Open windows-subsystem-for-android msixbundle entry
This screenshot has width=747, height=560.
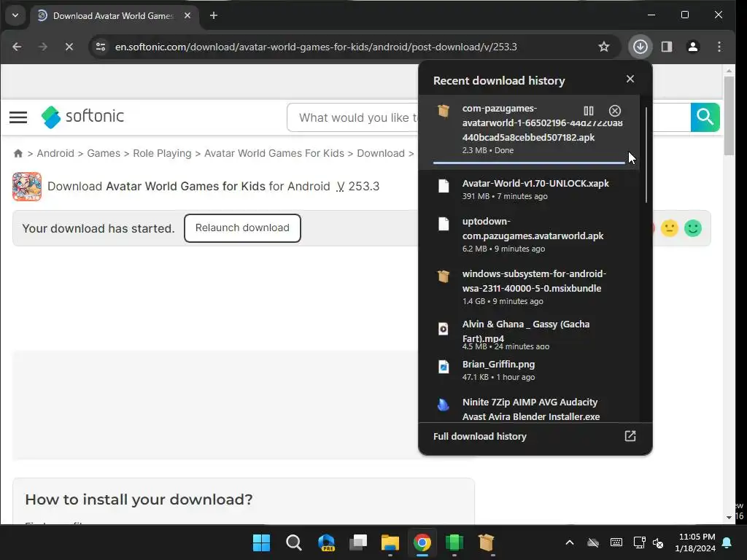tap(529, 287)
